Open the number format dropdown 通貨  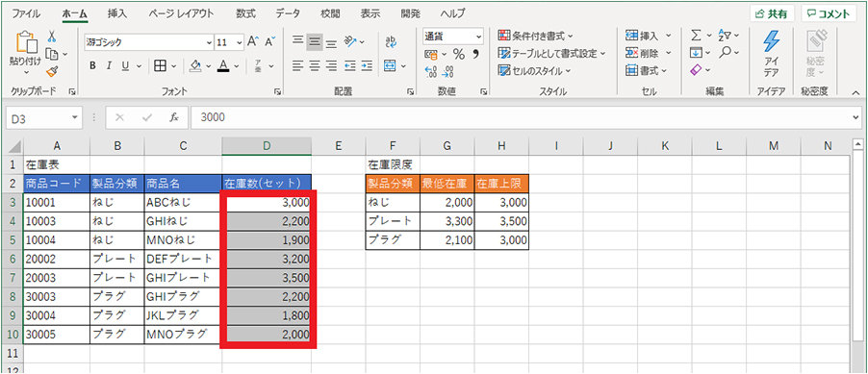479,37
